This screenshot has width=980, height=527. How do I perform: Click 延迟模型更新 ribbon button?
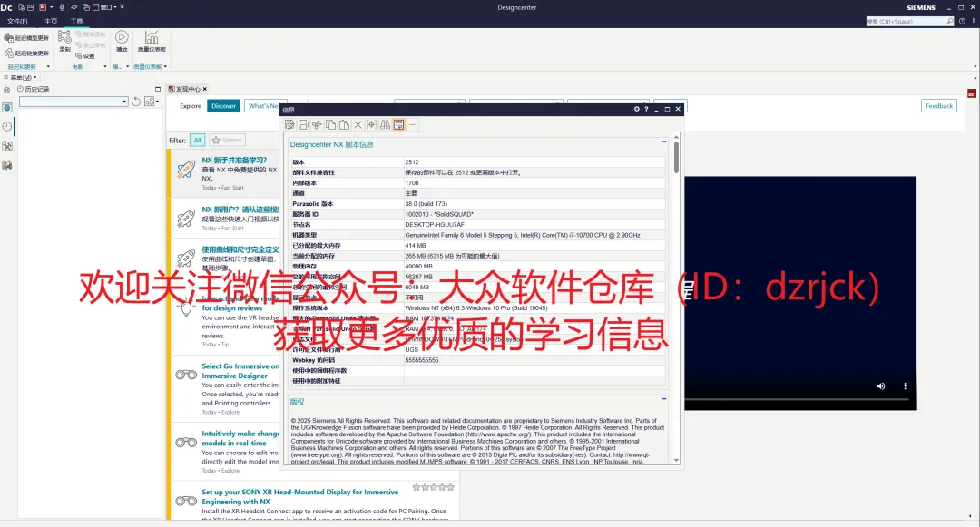[26, 38]
